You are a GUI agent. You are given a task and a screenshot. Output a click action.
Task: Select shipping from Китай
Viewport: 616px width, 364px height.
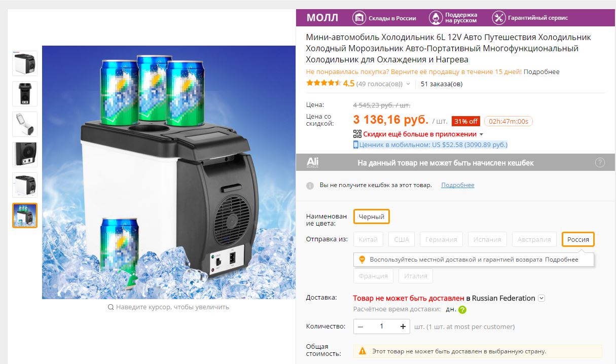click(x=368, y=239)
